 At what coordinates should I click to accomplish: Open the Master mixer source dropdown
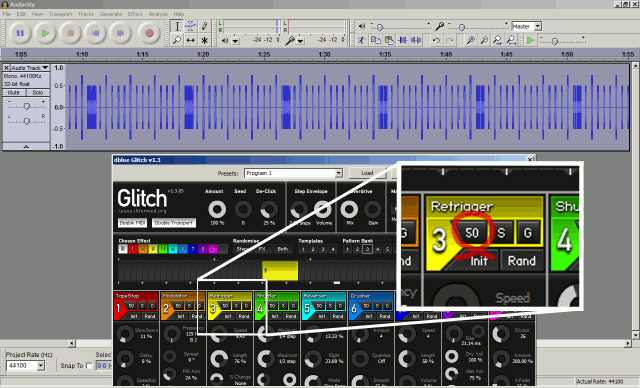(538, 27)
